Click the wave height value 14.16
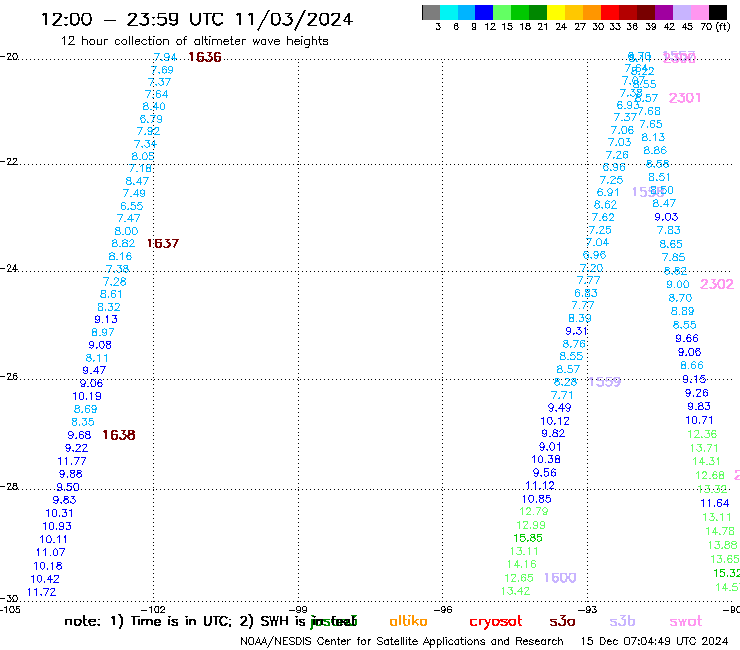 pos(521,564)
